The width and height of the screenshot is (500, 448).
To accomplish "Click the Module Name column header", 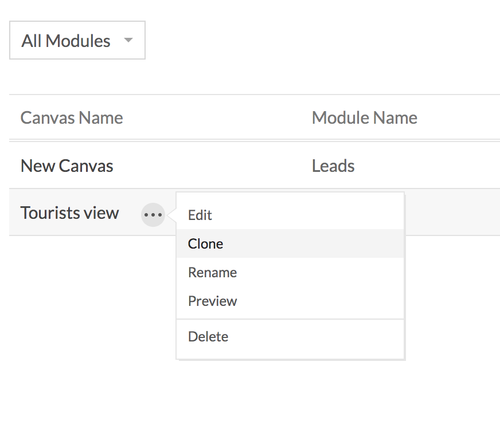I will pyautogui.click(x=364, y=118).
